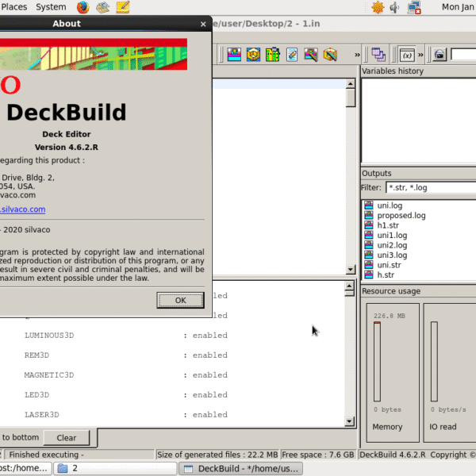Switch to the DeckBuild taskbar window
The width and height of the screenshot is (476, 476).
[x=240, y=469]
